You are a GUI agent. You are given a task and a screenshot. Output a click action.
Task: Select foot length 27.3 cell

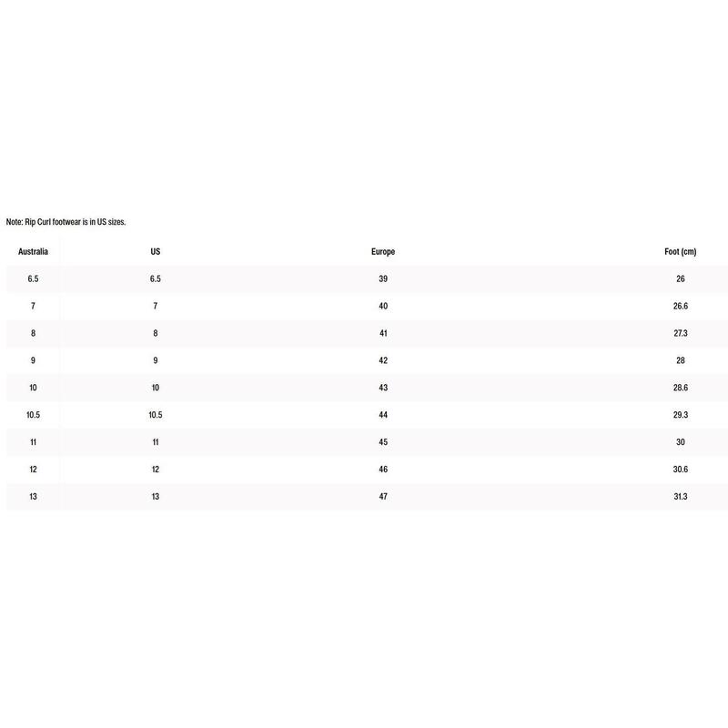coord(680,333)
